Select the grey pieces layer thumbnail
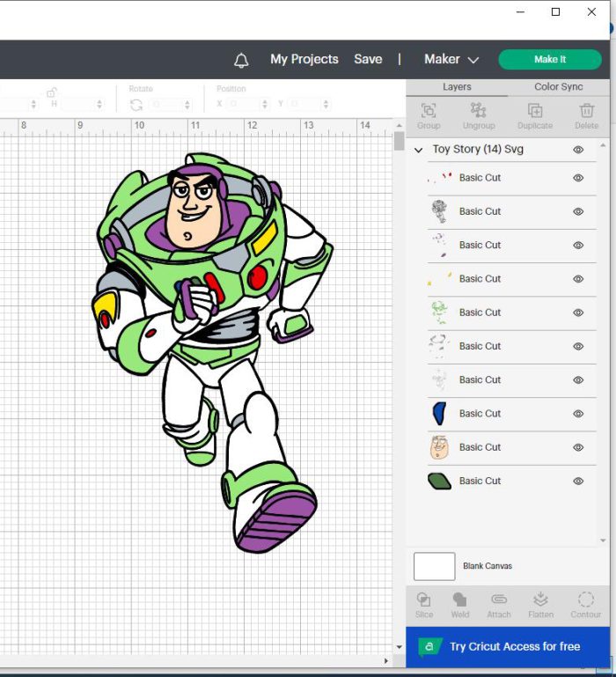The image size is (616, 677). tap(439, 346)
